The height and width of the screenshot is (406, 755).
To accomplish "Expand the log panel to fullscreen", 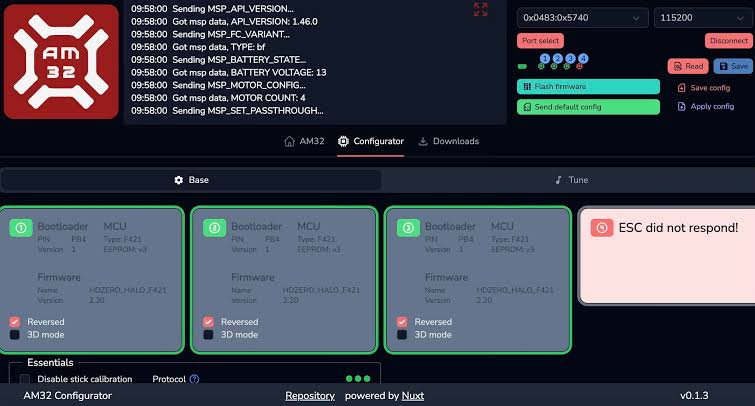I will 481,10.
